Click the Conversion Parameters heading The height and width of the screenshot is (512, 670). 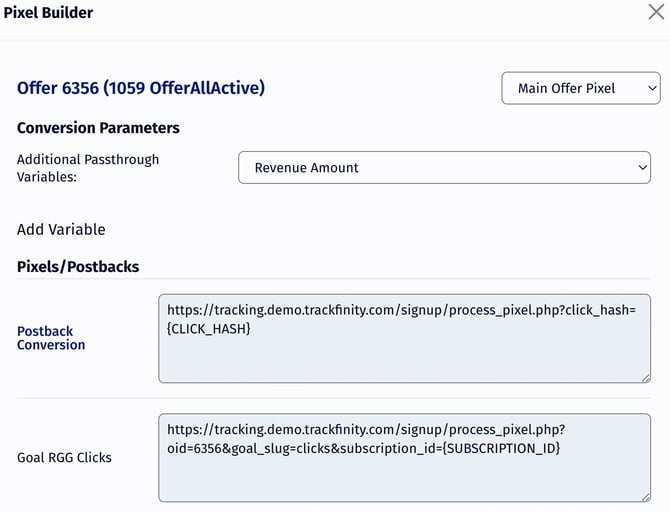point(98,128)
